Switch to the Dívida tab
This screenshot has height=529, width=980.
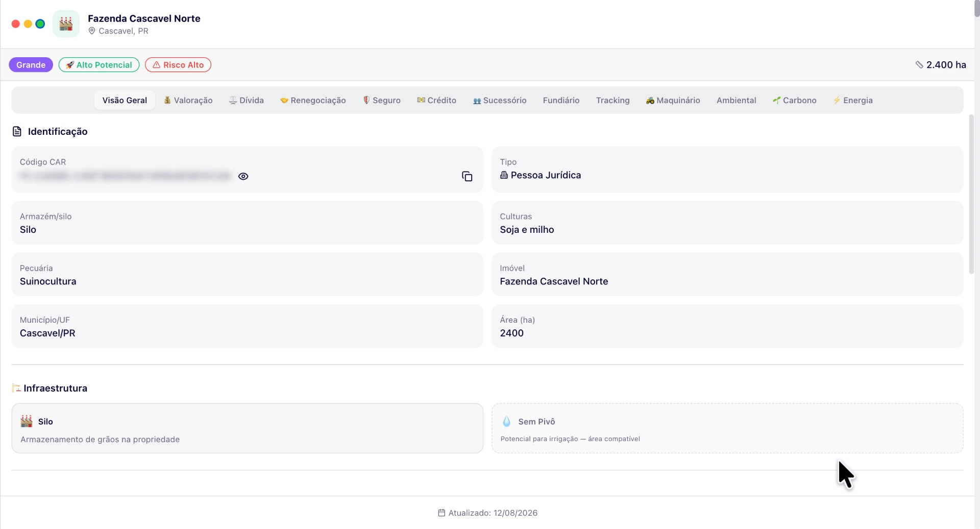pos(247,101)
